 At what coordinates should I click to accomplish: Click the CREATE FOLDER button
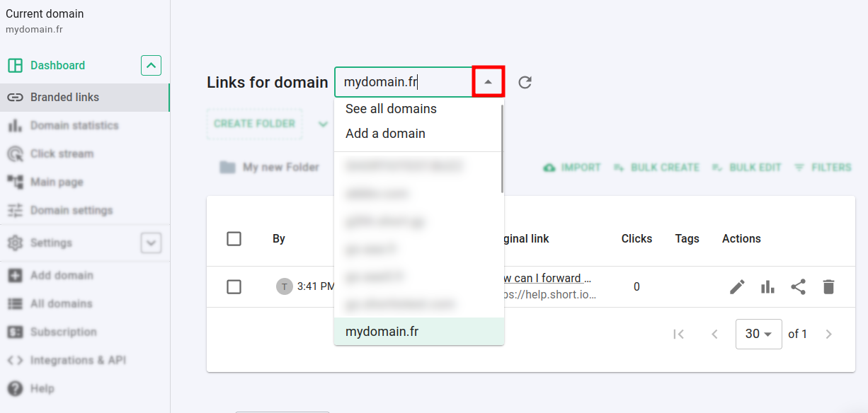[x=254, y=124]
